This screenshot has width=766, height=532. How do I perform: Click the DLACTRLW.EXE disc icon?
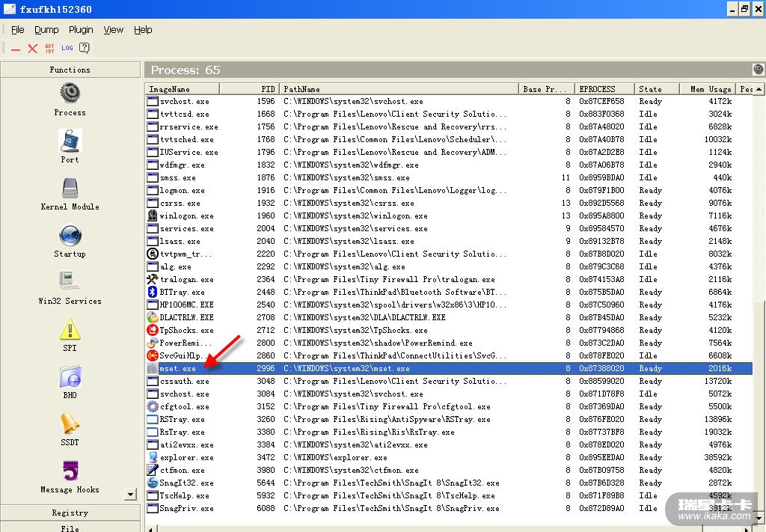153,317
